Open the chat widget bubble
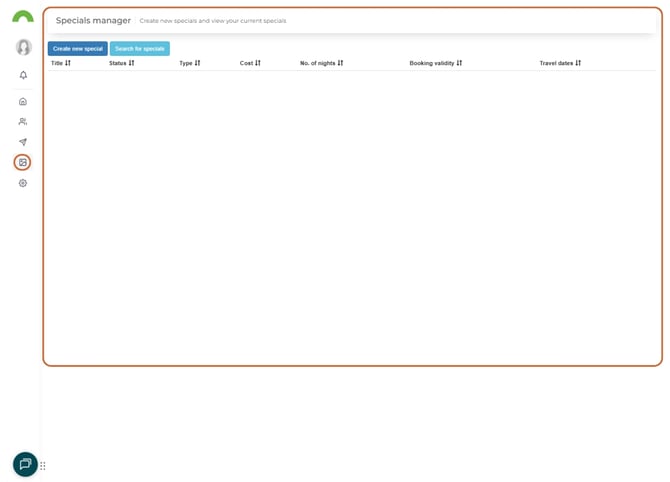Image resolution: width=670 pixels, height=482 pixels. [x=25, y=464]
